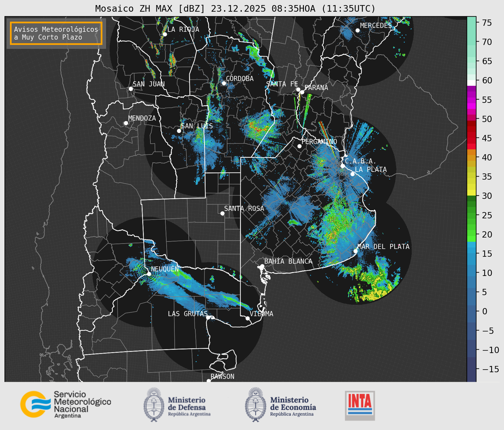Select the SANTA FE city marker
Screen dimensions: 504x430
(x=298, y=89)
